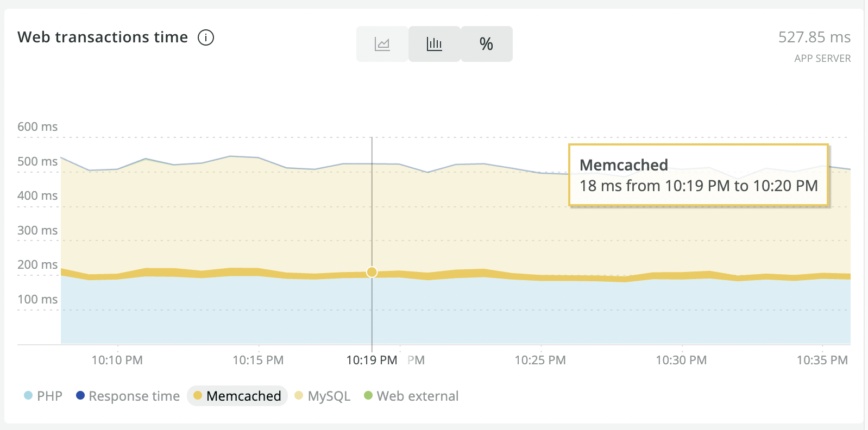The height and width of the screenshot is (430, 868).
Task: Click the 527.85 ms app server value
Action: point(814,37)
